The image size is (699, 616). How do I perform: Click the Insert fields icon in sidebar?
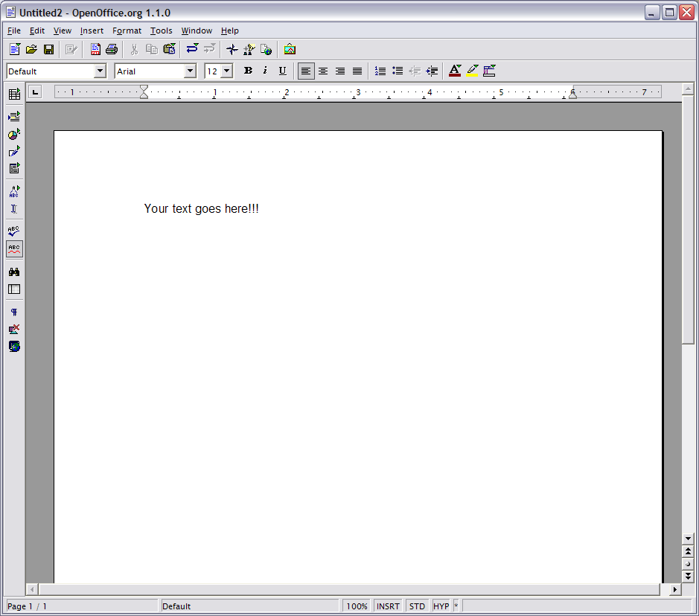click(14, 117)
